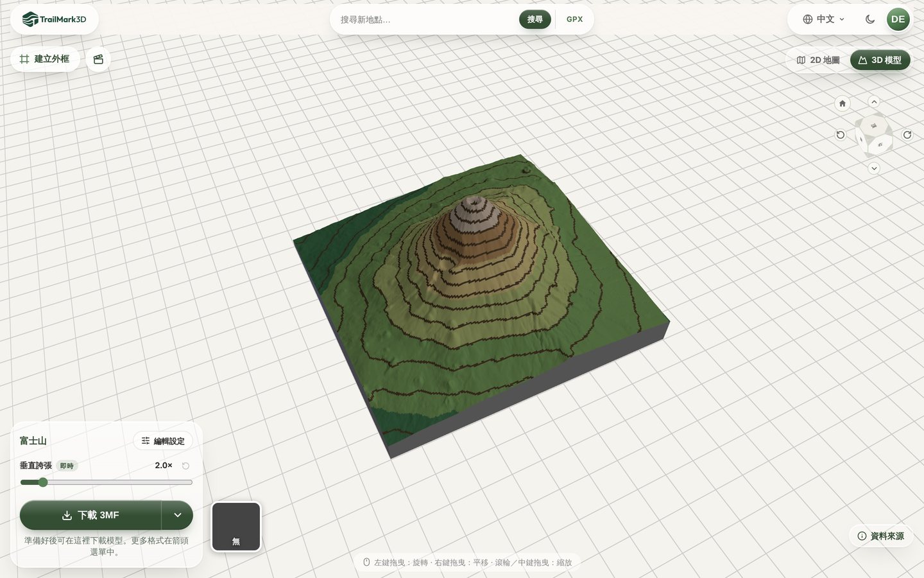Open the 中文 language dropdown

point(825,19)
